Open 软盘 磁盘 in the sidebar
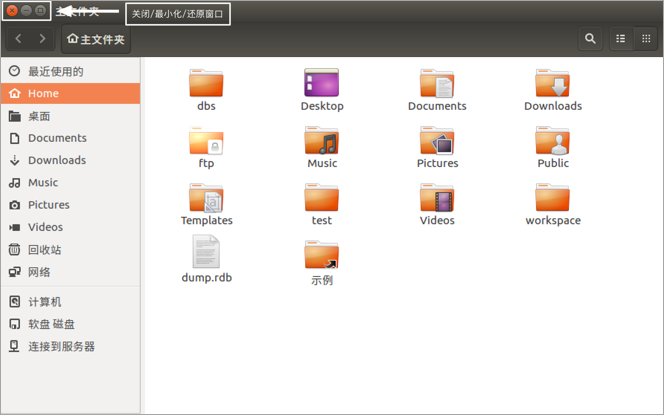The image size is (664, 415). click(x=51, y=324)
